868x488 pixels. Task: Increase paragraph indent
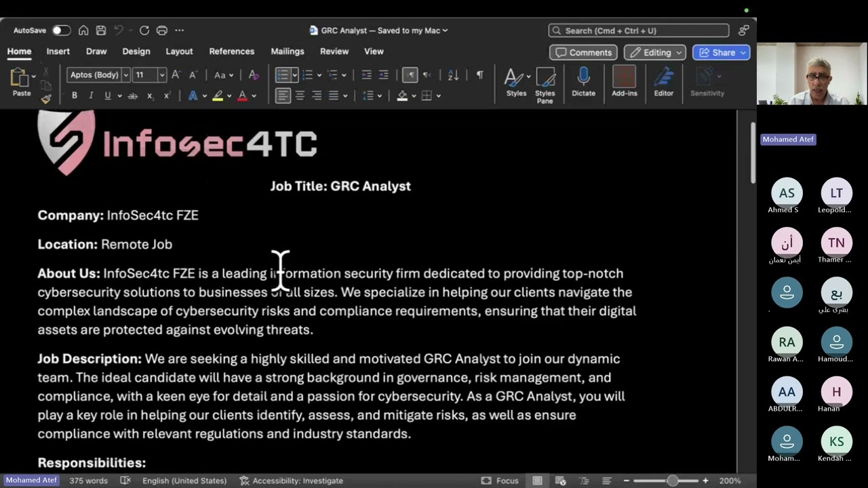[383, 75]
